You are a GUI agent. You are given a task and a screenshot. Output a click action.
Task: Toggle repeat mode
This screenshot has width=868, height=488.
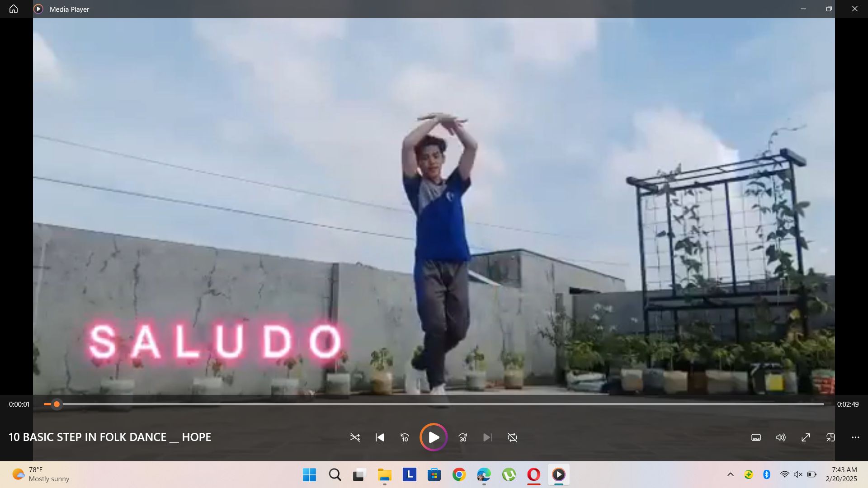[x=512, y=437]
